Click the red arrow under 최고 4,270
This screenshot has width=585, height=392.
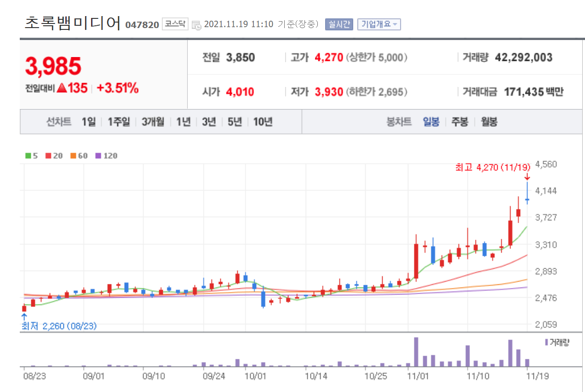pos(527,177)
